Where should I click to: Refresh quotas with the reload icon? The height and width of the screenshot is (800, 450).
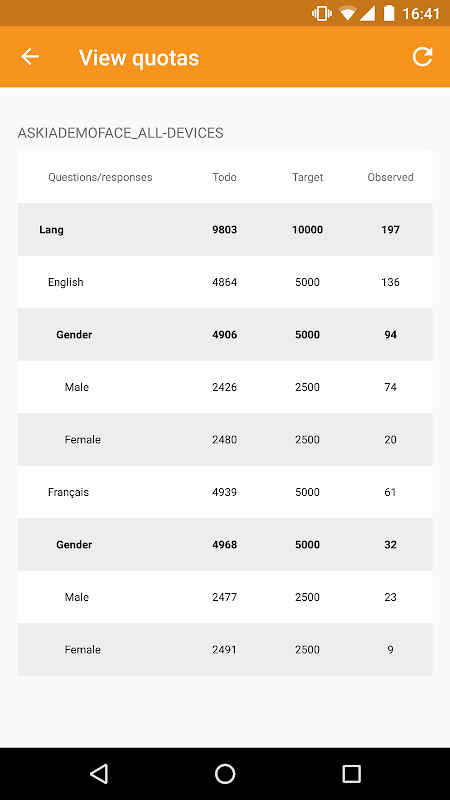pos(422,57)
